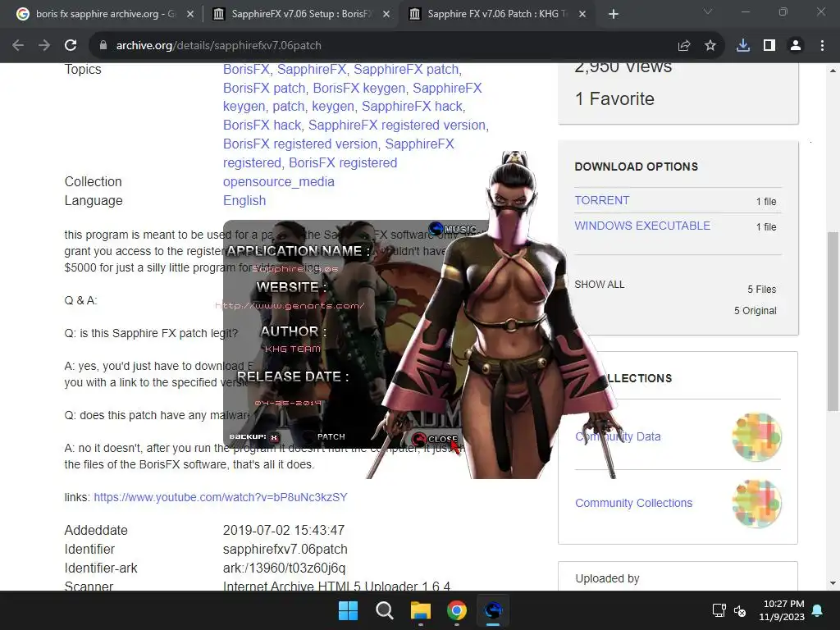Screen dimensions: 840x630
Task: Click the 2019-07-02 15:43:47 added date
Action: 283,531
